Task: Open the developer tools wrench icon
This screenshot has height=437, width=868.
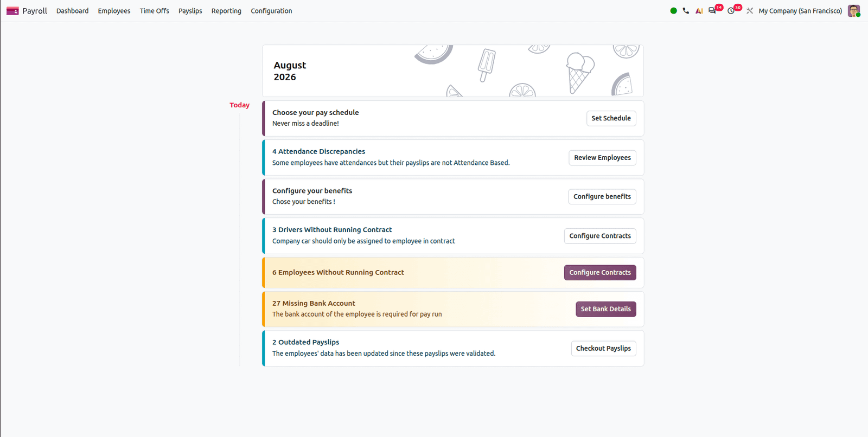Action: [750, 11]
